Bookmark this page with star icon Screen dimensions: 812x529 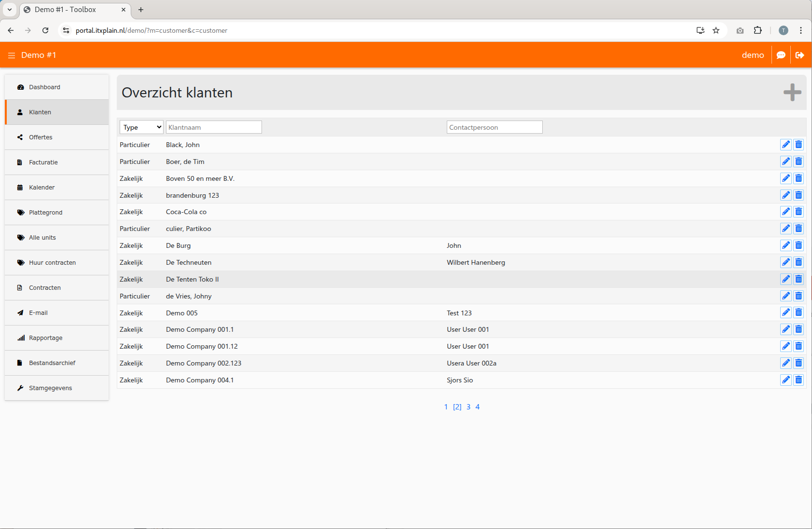[x=716, y=30]
